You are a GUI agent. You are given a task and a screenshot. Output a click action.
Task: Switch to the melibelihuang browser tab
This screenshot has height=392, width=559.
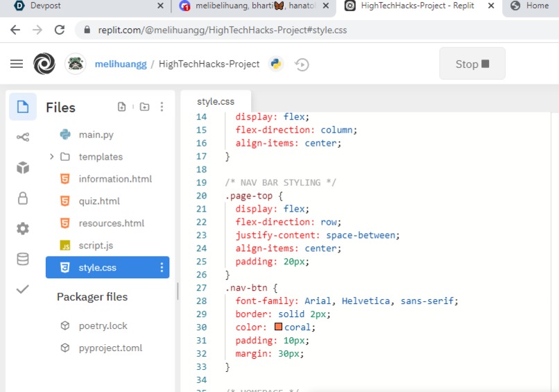coord(255,6)
